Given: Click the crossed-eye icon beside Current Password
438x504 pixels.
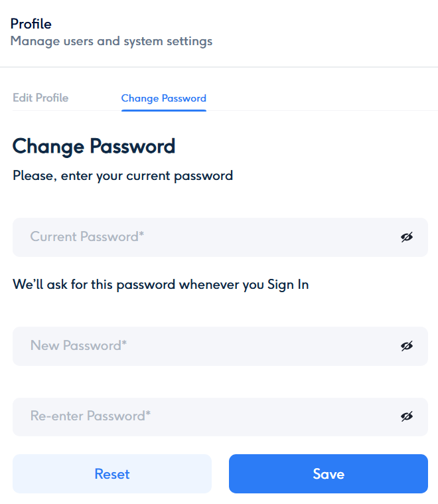Looking at the screenshot, I should tap(407, 237).
